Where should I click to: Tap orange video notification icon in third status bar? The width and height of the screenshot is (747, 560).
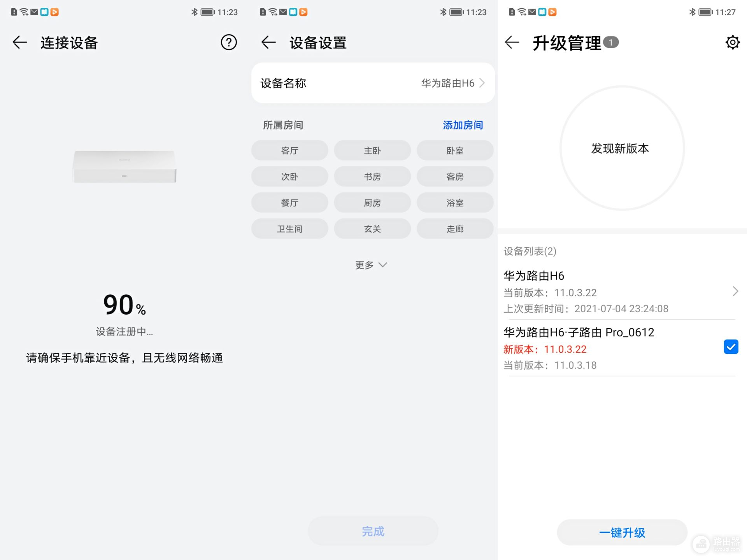pyautogui.click(x=552, y=12)
